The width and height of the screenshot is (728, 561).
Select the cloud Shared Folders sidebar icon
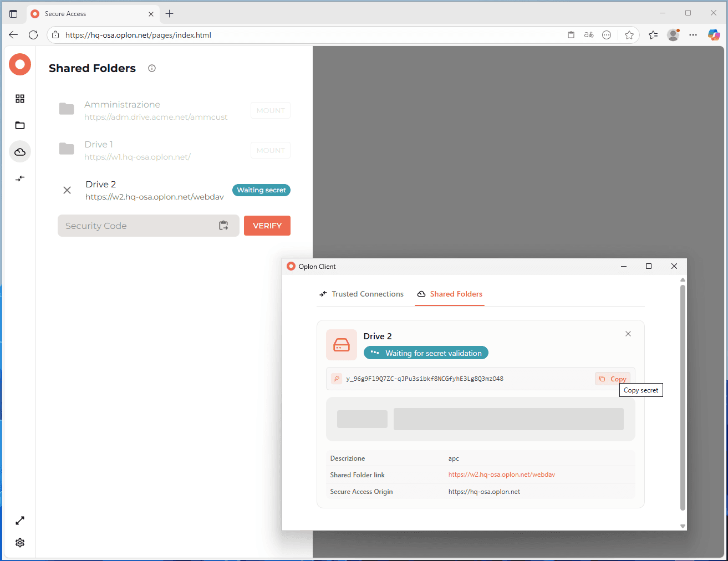point(20,152)
